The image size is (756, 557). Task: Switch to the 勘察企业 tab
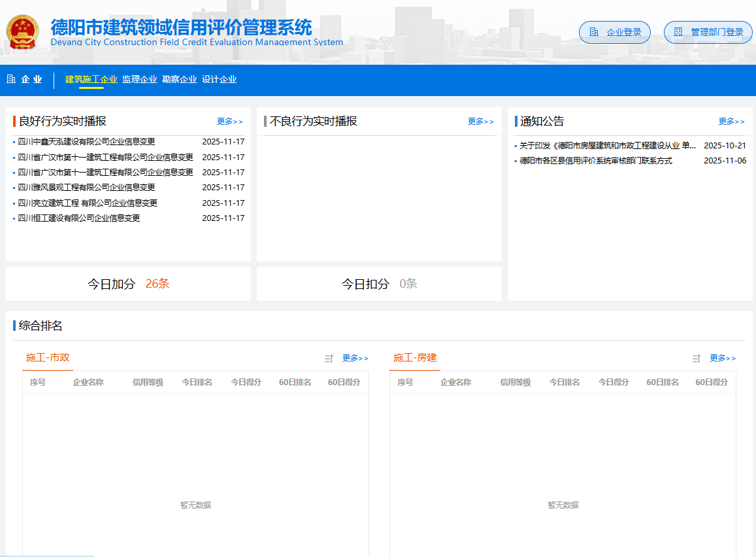(180, 79)
